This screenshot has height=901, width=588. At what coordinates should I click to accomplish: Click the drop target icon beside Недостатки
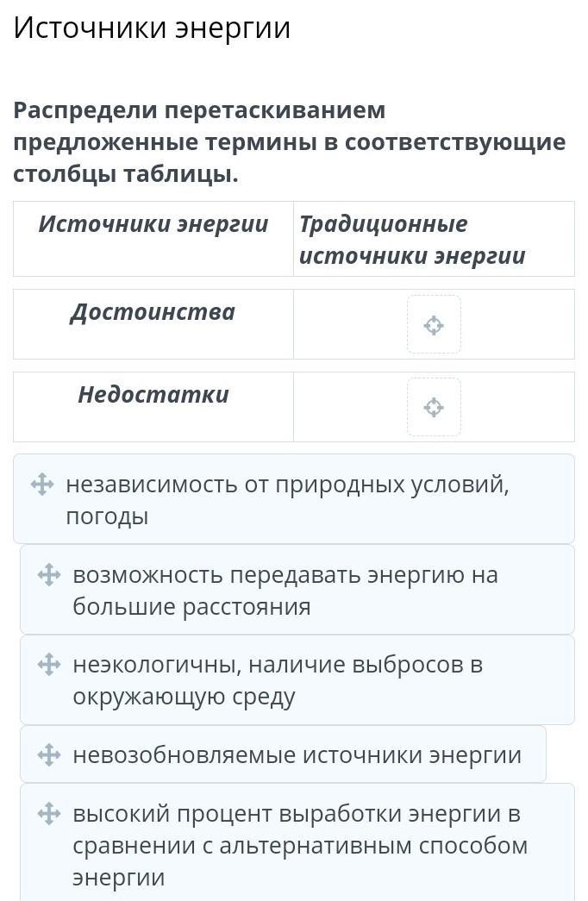point(434,407)
